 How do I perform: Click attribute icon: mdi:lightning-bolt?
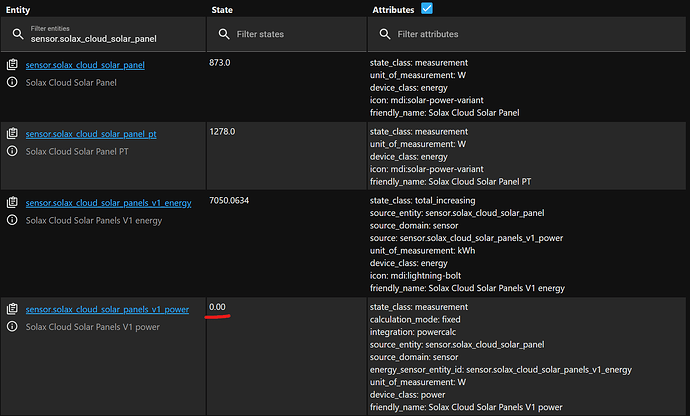pyautogui.click(x=415, y=276)
